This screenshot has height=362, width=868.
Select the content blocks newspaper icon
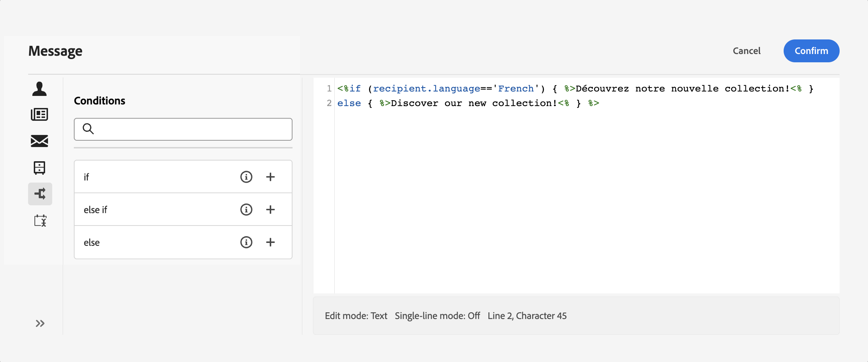point(39,114)
